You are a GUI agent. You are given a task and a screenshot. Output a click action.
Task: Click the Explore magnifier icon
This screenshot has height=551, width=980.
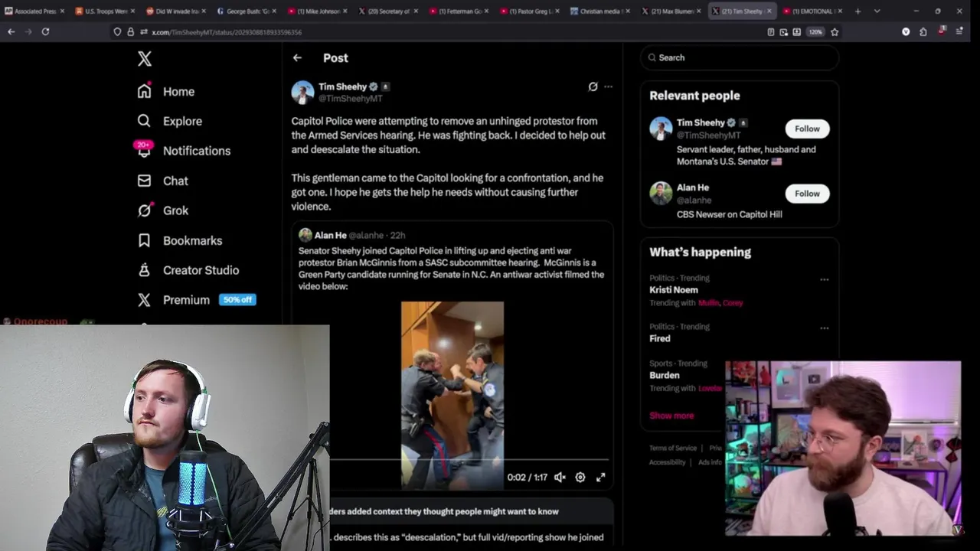[144, 121]
